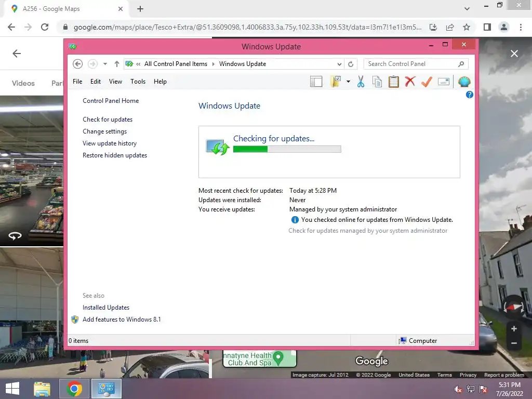Click Add features to Windows 8.1
The height and width of the screenshot is (399, 532).
[122, 320]
